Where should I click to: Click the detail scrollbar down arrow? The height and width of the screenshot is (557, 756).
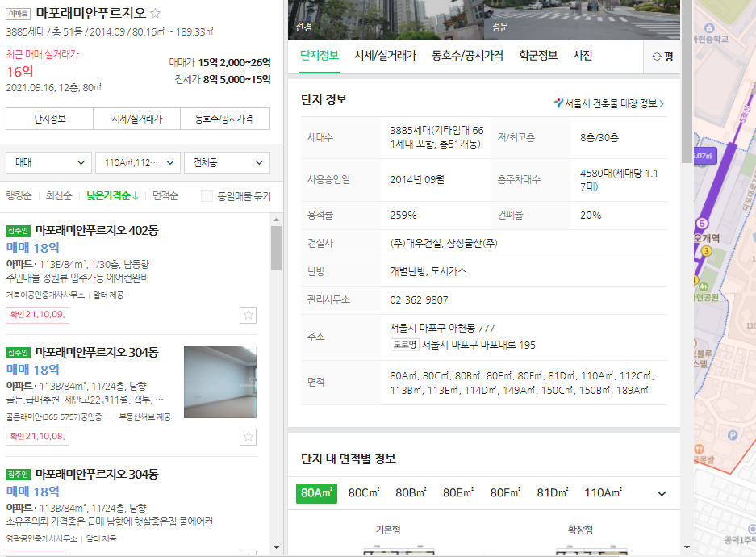[x=687, y=547]
